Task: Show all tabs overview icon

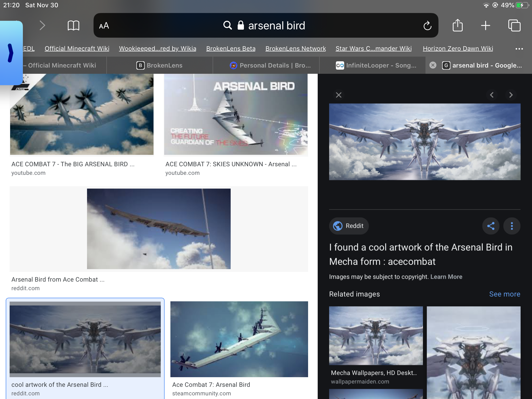Action: pyautogui.click(x=514, y=25)
